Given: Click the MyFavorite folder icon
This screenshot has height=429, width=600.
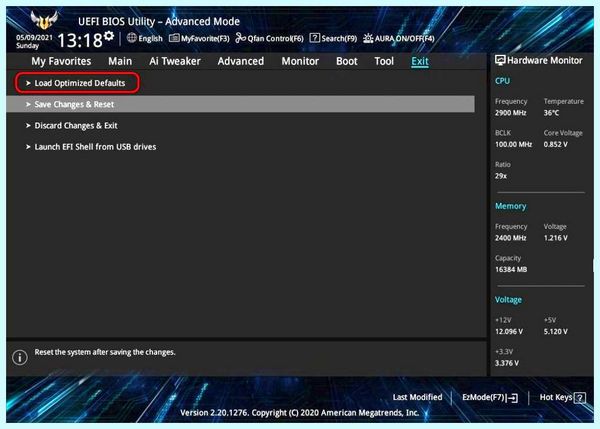Looking at the screenshot, I should pyautogui.click(x=174, y=38).
